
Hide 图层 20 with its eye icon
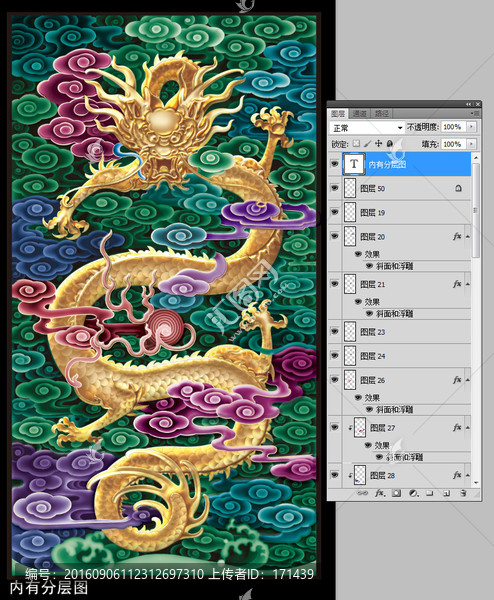tap(335, 236)
